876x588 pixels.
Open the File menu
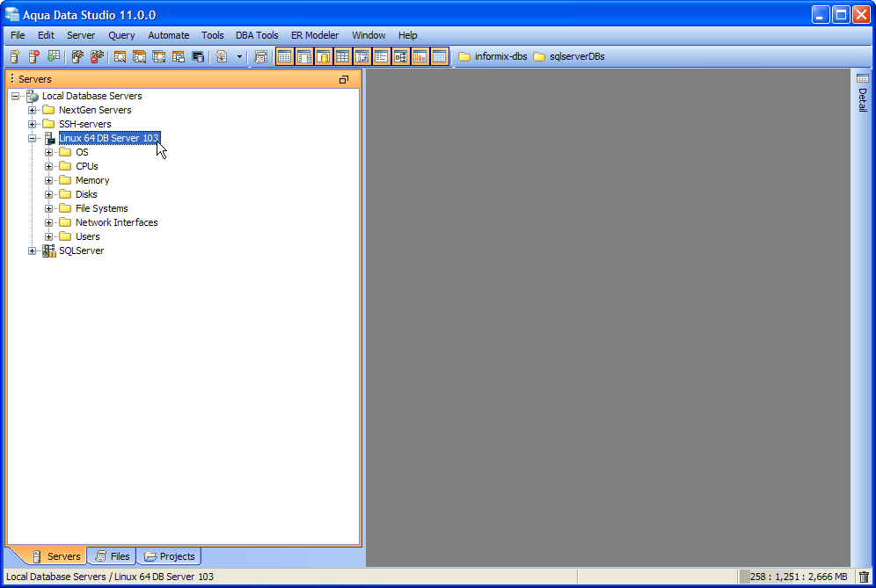18,35
